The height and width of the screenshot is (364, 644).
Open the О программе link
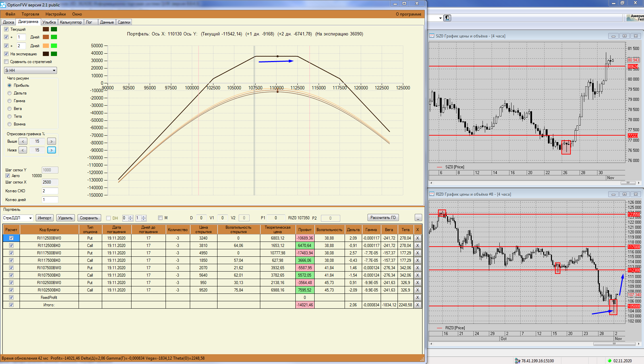[408, 14]
